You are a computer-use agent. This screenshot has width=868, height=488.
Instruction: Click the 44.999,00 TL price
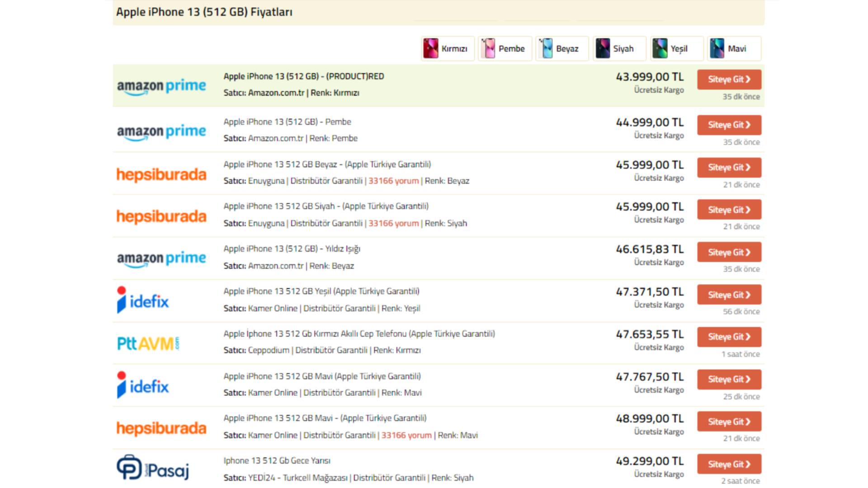[x=650, y=123]
